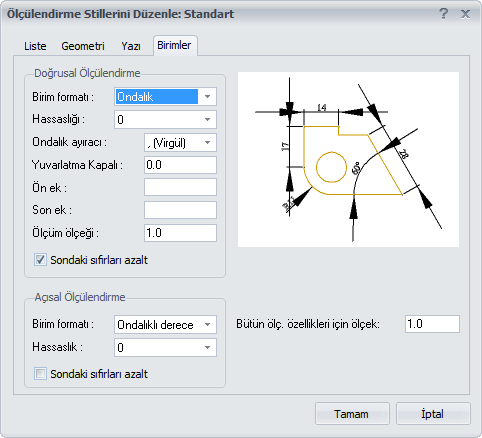Open the Yazı tab
482x438 pixels.
pyautogui.click(x=131, y=46)
